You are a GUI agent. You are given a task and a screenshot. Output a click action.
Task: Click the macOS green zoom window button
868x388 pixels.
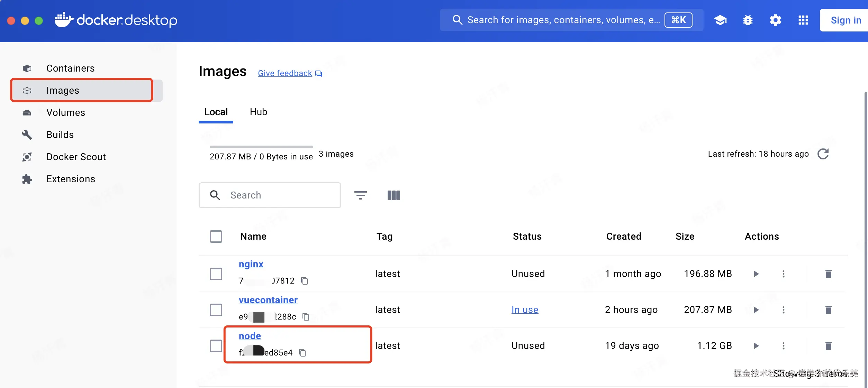coord(39,21)
